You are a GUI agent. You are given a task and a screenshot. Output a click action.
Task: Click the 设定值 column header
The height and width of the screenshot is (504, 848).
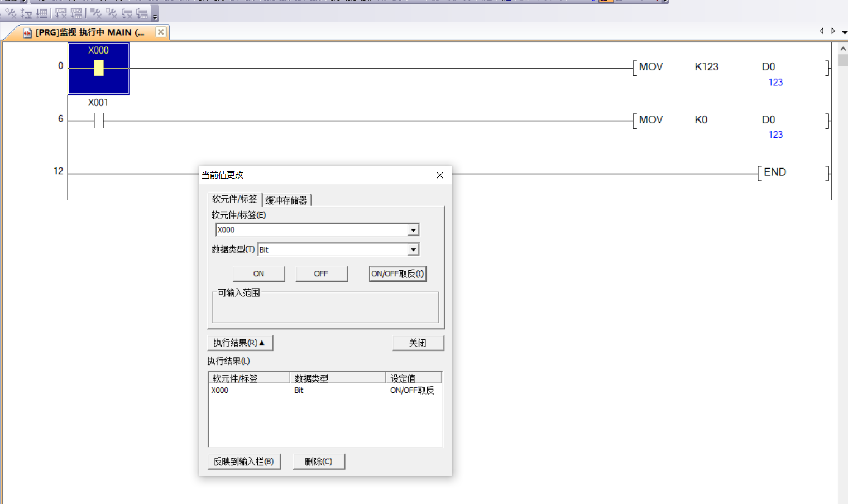coord(414,378)
